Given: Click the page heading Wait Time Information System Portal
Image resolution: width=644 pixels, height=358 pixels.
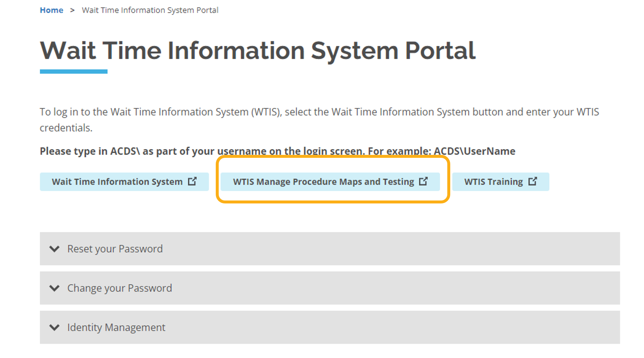Looking at the screenshot, I should coord(258,51).
